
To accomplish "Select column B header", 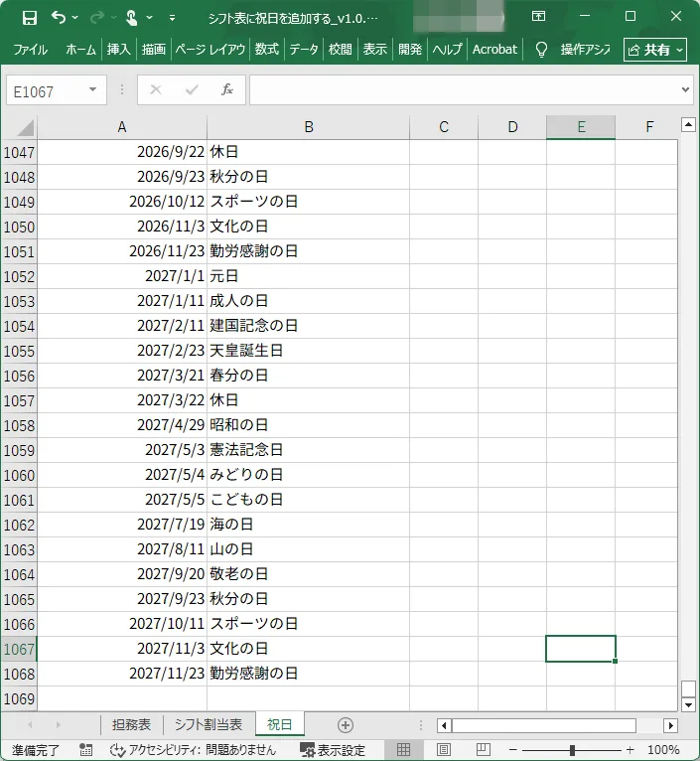I will 309,127.
